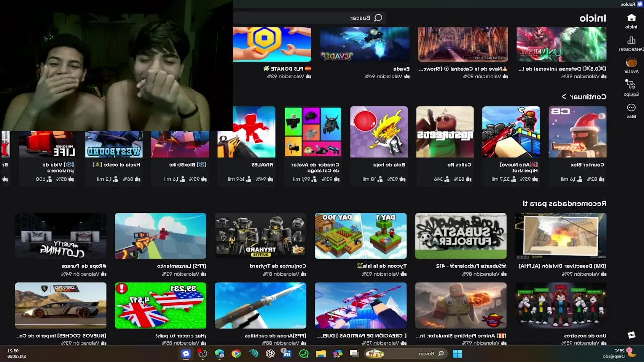This screenshot has width=644, height=362.
Task: Click the Inicio page title
Action: (593, 18)
